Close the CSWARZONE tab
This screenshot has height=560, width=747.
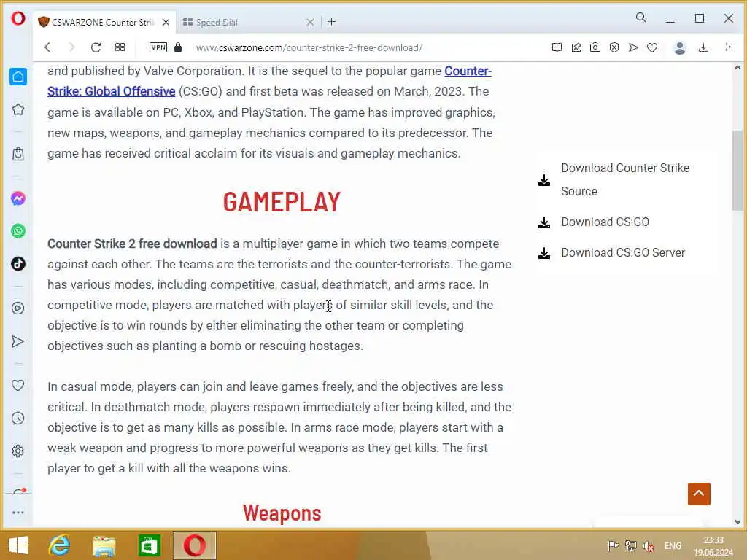point(166,22)
